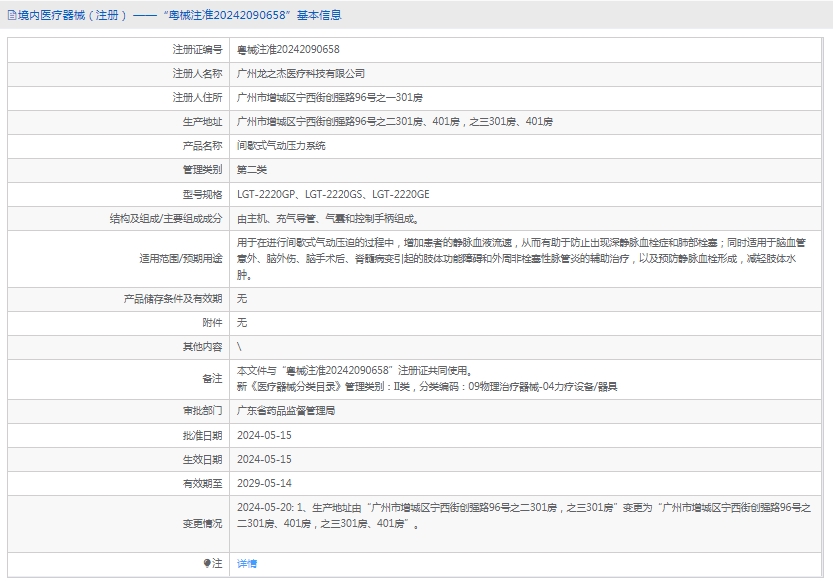Click the 生产地址 production address value
The height and width of the screenshot is (581, 833).
394,121
